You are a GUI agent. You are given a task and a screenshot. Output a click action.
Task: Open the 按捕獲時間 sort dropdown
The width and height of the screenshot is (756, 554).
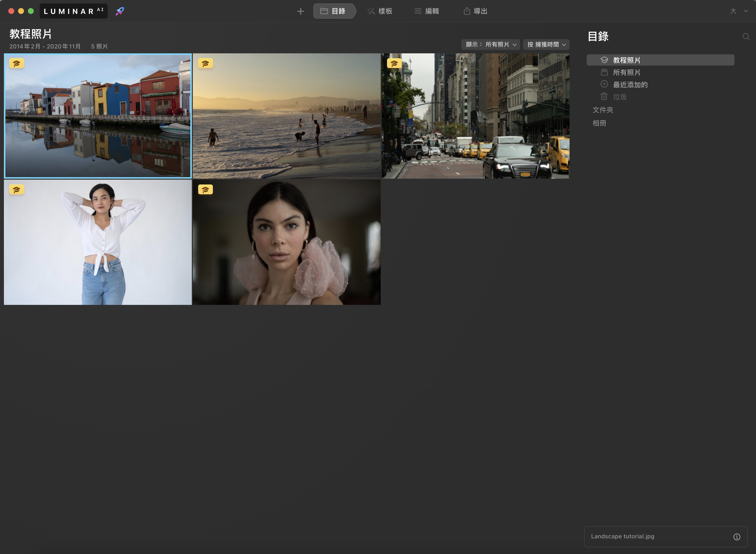[x=546, y=45]
